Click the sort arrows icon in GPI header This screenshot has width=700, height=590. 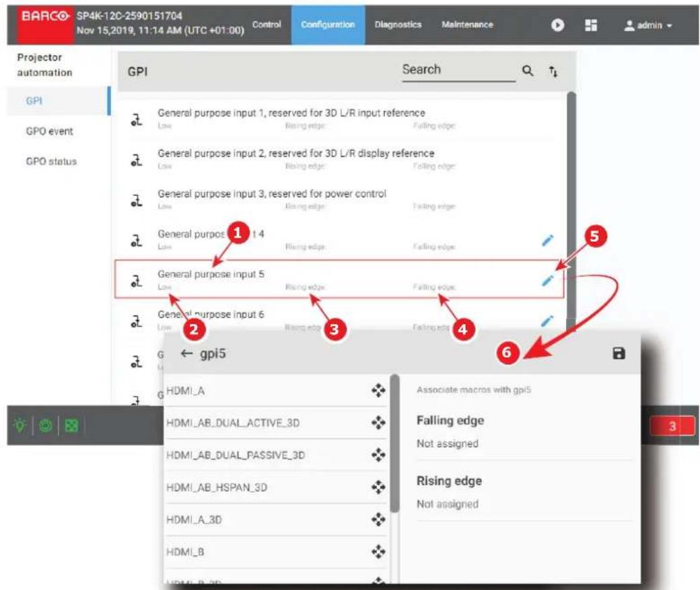[x=553, y=71]
